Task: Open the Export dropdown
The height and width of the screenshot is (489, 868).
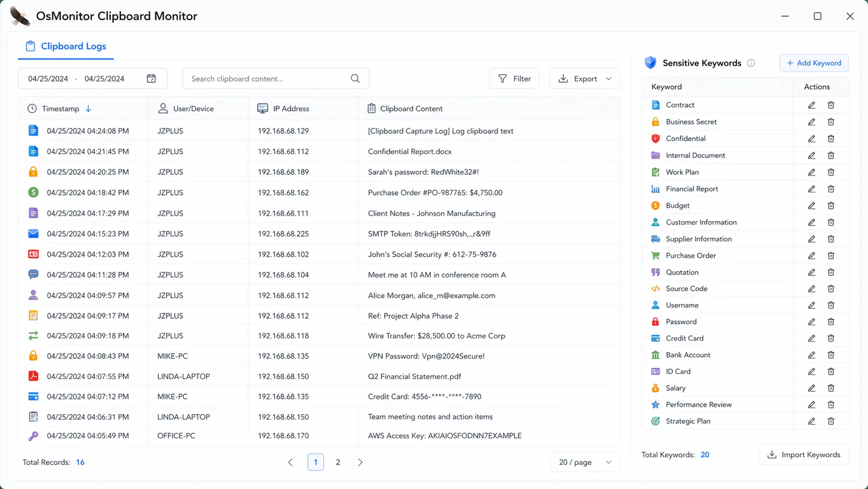Action: point(585,78)
